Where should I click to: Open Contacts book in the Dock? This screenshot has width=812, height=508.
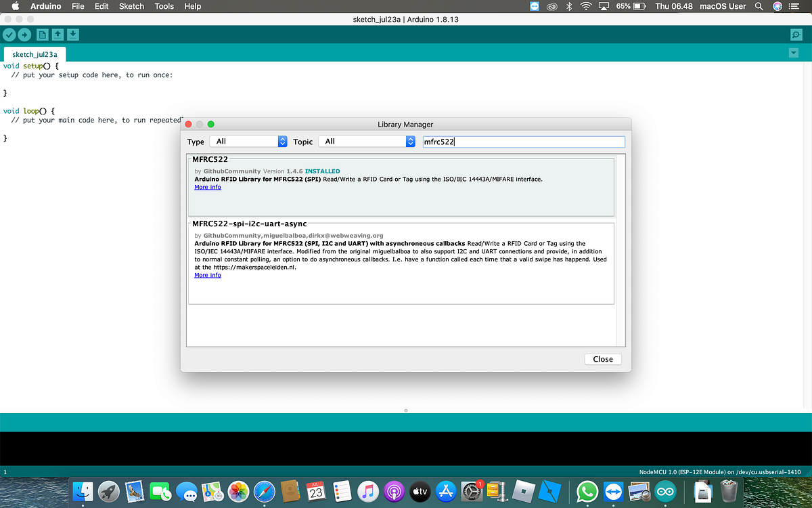[290, 492]
